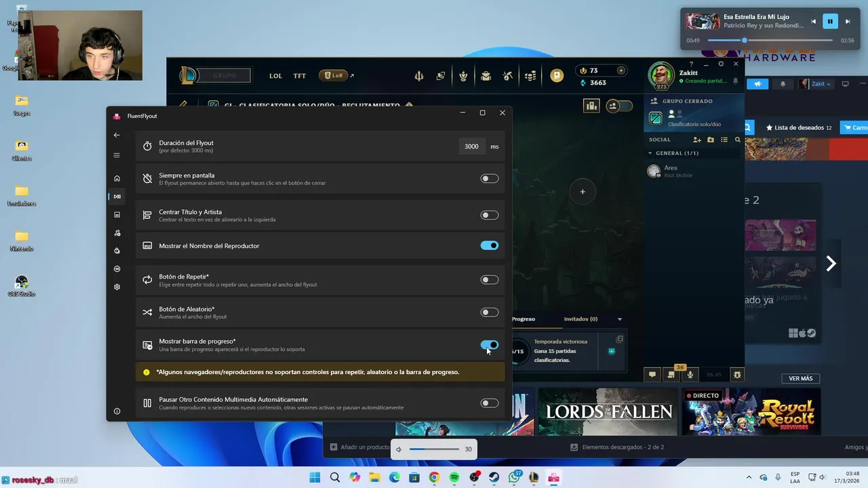Open Royal Revolt Survivors thumbnail in Steam

pos(751,411)
